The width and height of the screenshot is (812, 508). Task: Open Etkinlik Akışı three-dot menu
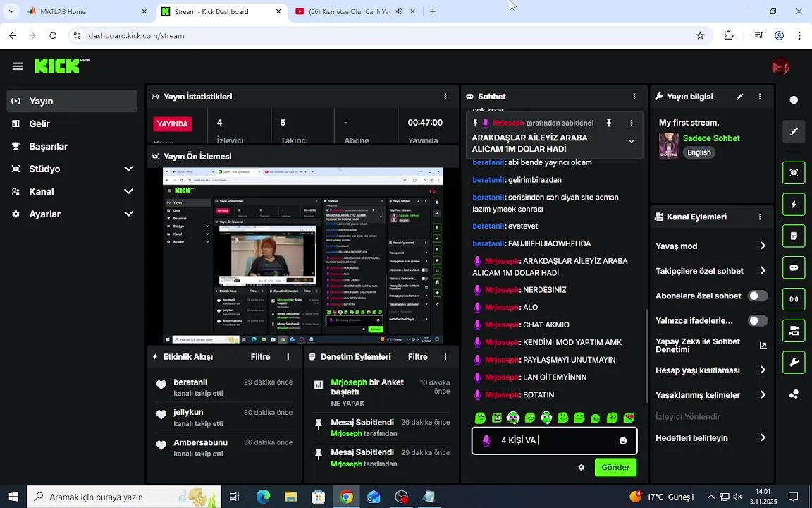288,356
